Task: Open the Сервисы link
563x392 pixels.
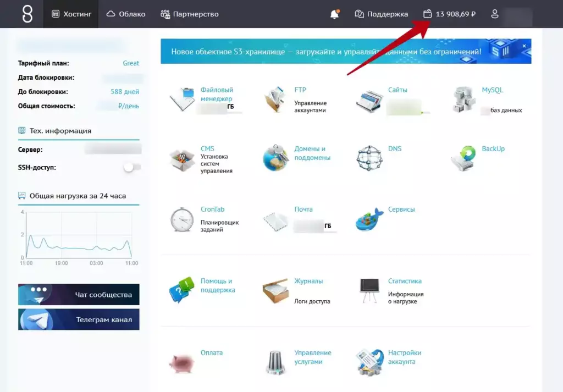Action: [401, 209]
